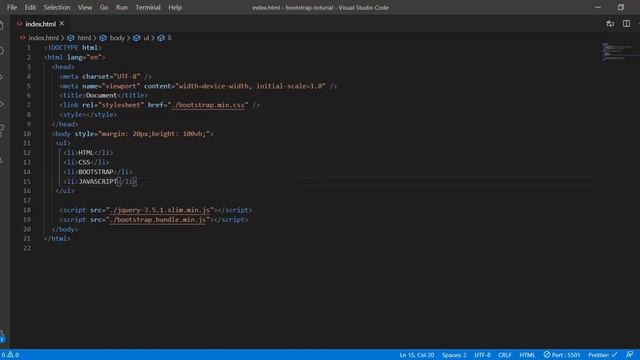Click the lang="en" attribute on line 2
The image size is (640, 360).
(x=84, y=58)
